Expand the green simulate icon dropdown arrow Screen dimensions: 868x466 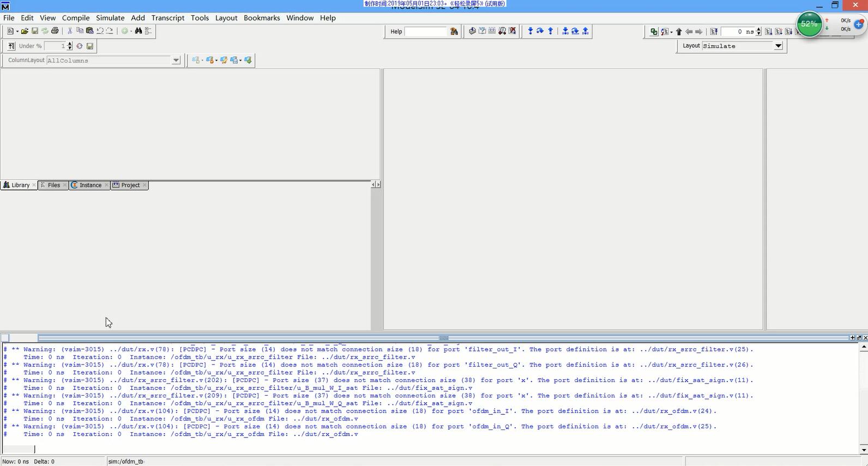pyautogui.click(x=131, y=32)
